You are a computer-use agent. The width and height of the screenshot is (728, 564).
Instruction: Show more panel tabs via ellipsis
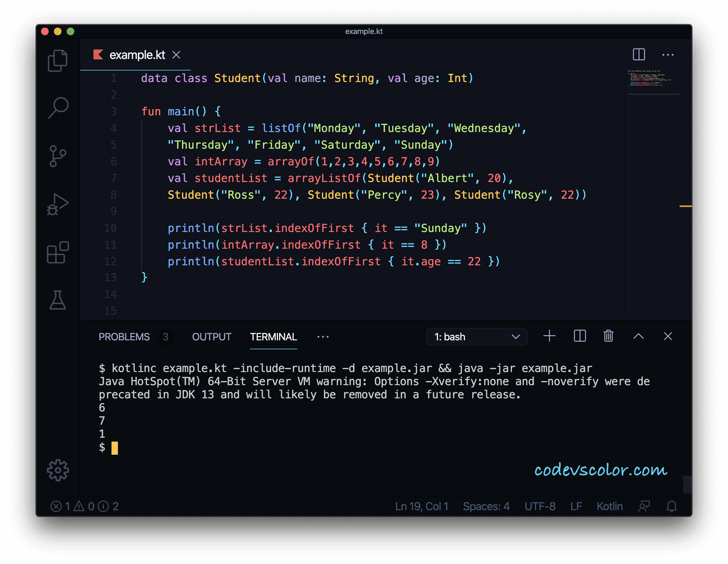323,337
